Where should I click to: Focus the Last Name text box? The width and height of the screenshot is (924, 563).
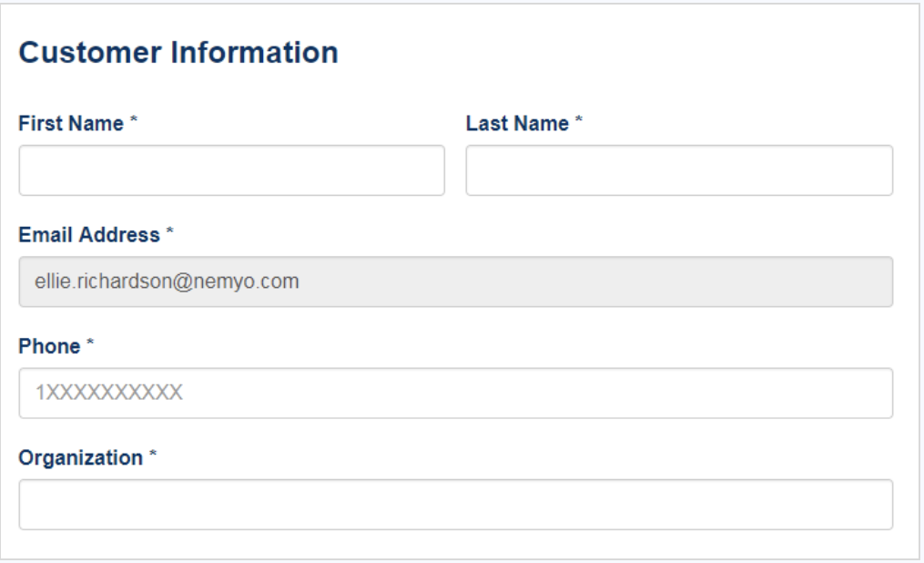click(x=679, y=170)
